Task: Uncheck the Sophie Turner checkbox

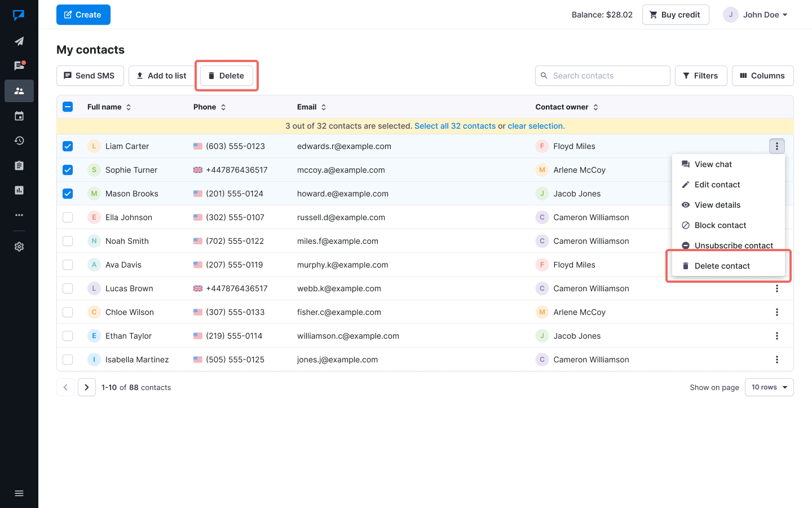Action: coord(68,170)
